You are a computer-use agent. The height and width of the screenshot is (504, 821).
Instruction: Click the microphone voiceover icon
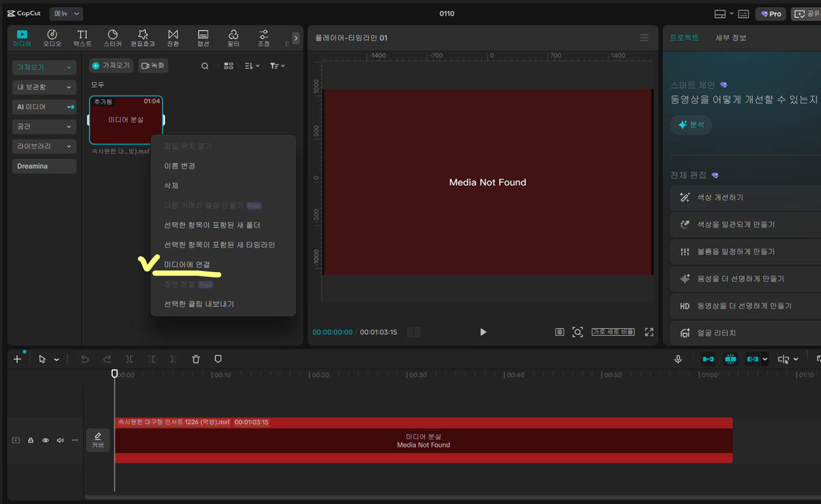click(678, 359)
